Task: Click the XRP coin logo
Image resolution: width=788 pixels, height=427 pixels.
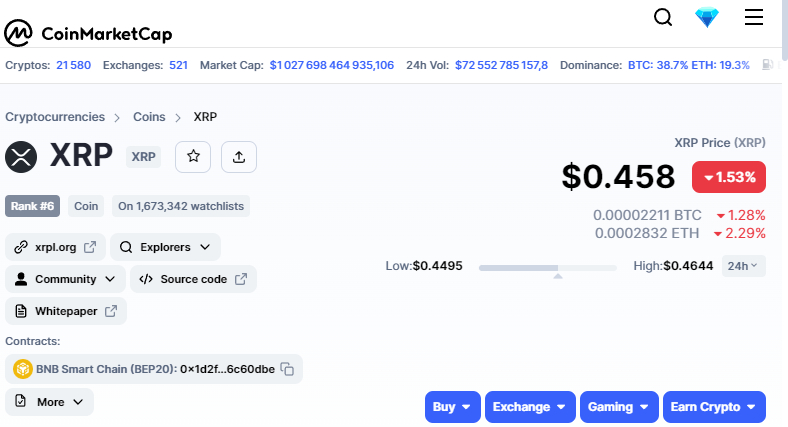Action: pyautogui.click(x=21, y=157)
